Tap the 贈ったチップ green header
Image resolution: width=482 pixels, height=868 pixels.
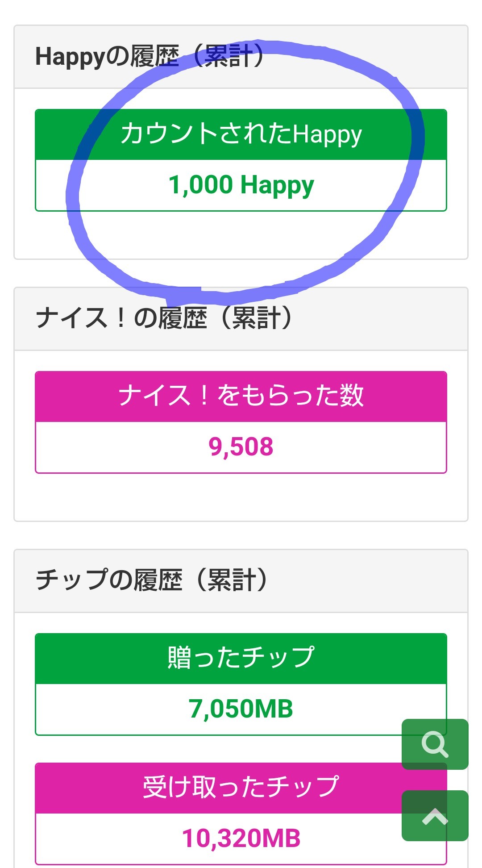(241, 658)
